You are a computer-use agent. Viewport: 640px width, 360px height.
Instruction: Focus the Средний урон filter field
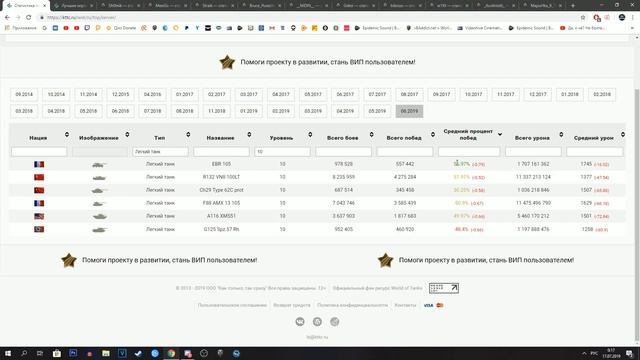click(x=595, y=152)
